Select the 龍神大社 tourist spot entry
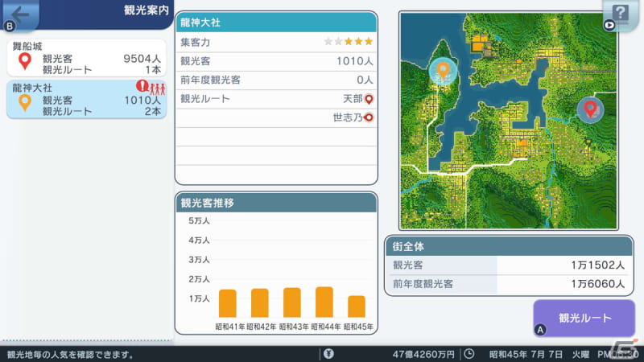644x362 pixels. (87, 99)
